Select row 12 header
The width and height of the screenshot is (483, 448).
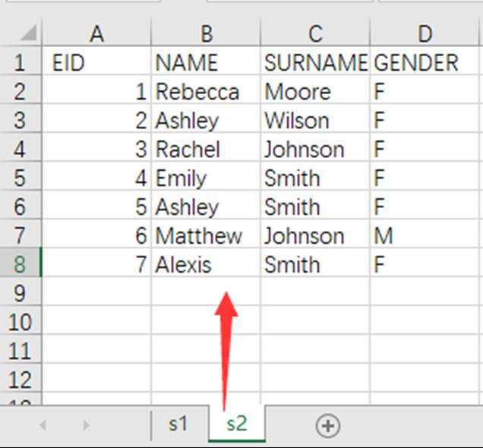[21, 379]
